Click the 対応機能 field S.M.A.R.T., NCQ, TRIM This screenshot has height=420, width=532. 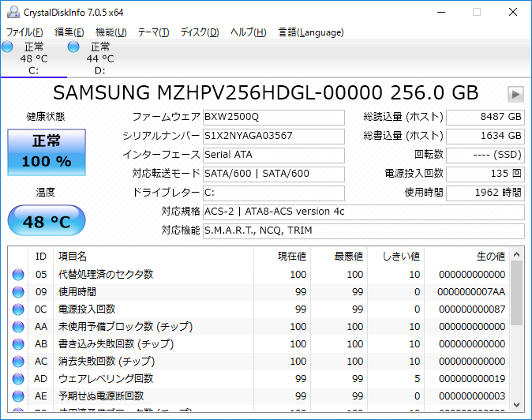click(x=364, y=231)
